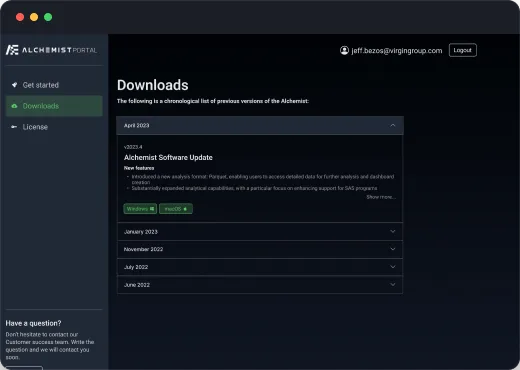Click the user avatar icon by email

pyautogui.click(x=344, y=50)
